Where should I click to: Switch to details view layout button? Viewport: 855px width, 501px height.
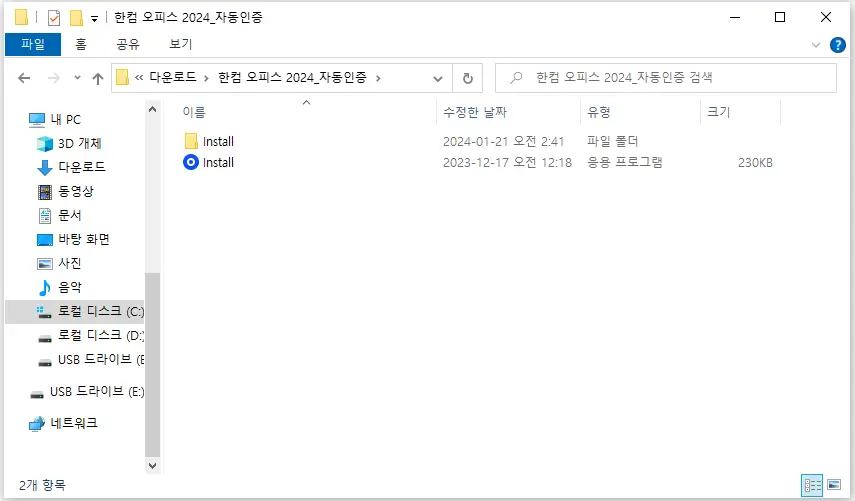[x=812, y=485]
